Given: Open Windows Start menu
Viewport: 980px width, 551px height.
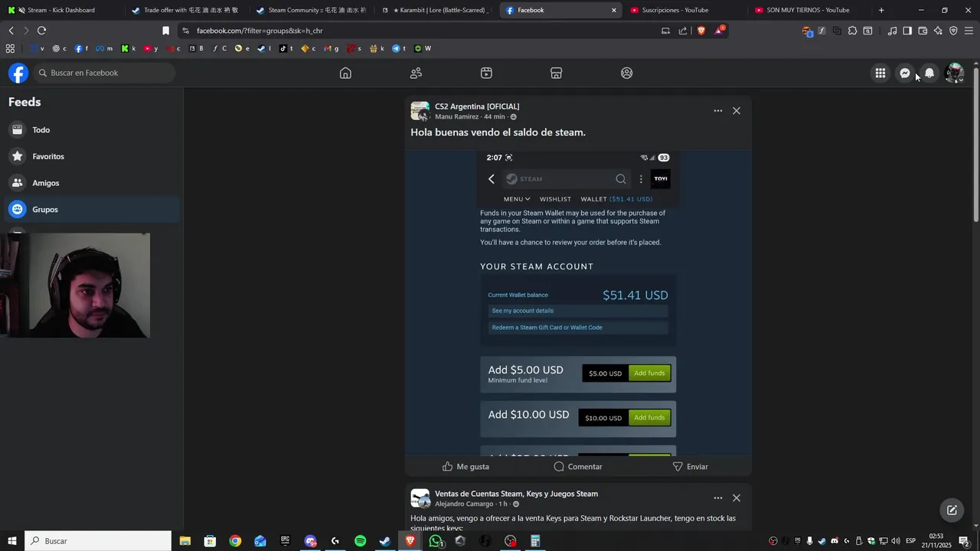Looking at the screenshot, I should [x=11, y=541].
